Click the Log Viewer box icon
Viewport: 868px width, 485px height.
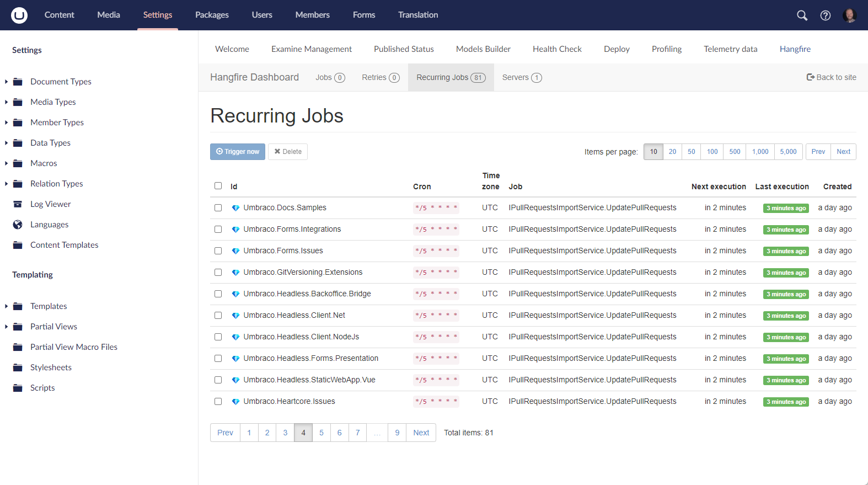(x=18, y=204)
